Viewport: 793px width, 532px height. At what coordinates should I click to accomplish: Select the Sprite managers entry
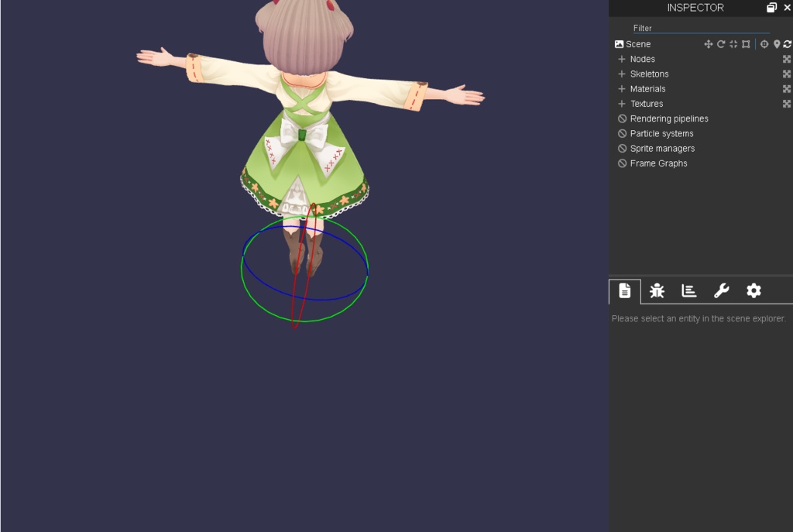(662, 149)
